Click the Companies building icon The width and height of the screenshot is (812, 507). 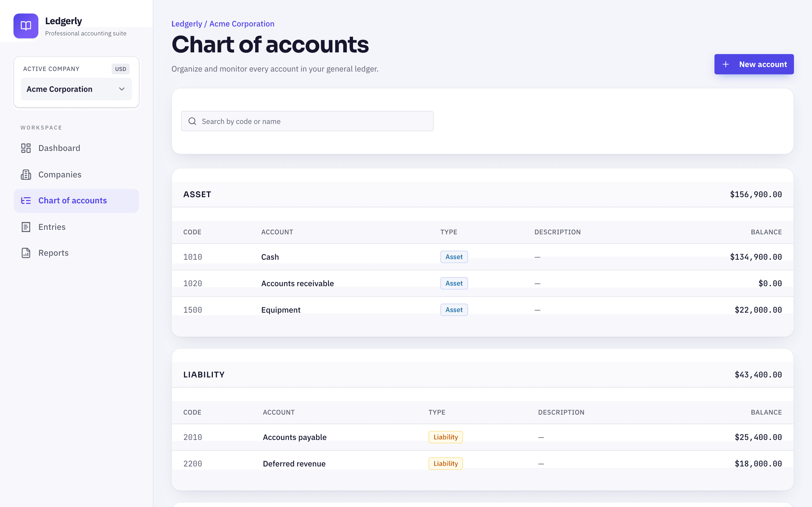click(26, 175)
